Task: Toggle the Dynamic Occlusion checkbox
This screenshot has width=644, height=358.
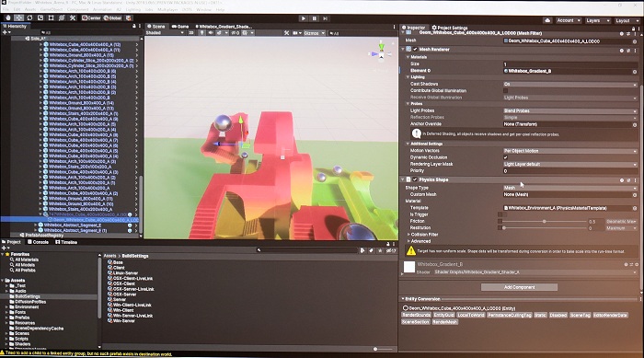Action: coord(506,157)
